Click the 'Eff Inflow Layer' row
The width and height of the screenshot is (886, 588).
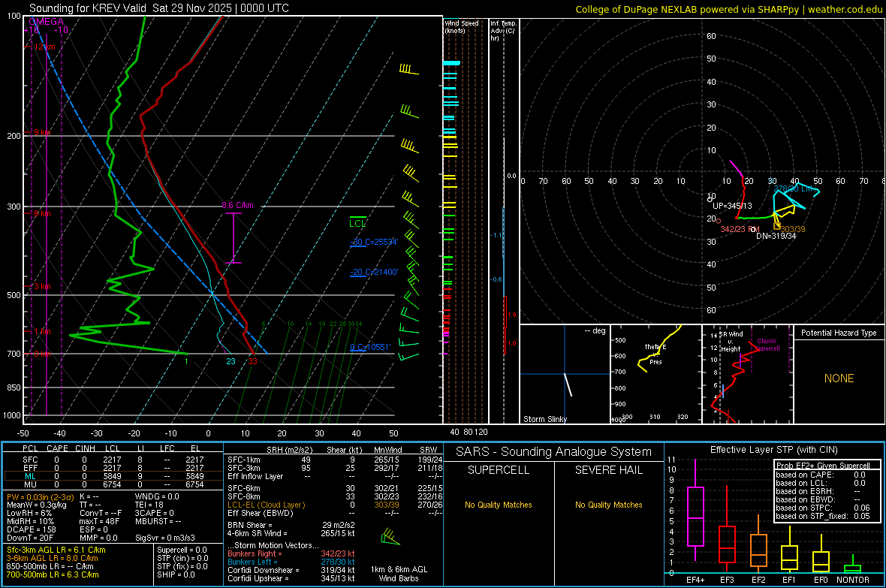335,476
